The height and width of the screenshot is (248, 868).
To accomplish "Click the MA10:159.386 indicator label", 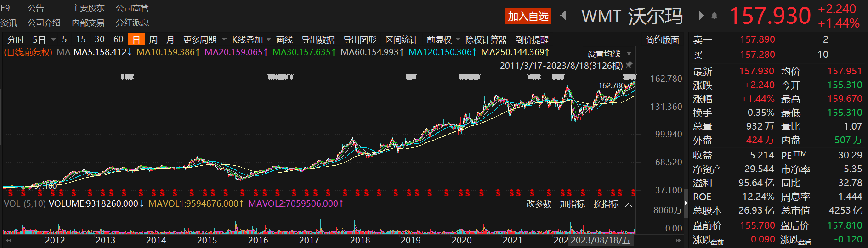I will coord(168,52).
